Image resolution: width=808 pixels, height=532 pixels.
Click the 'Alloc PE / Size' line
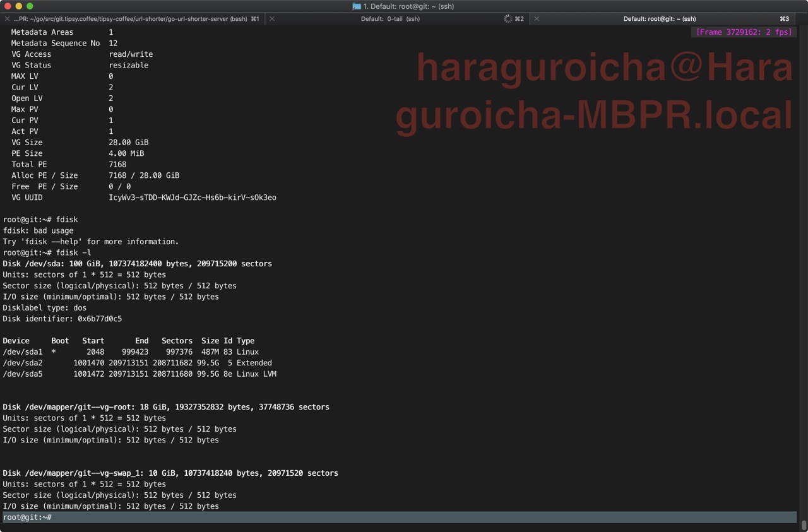click(x=95, y=175)
